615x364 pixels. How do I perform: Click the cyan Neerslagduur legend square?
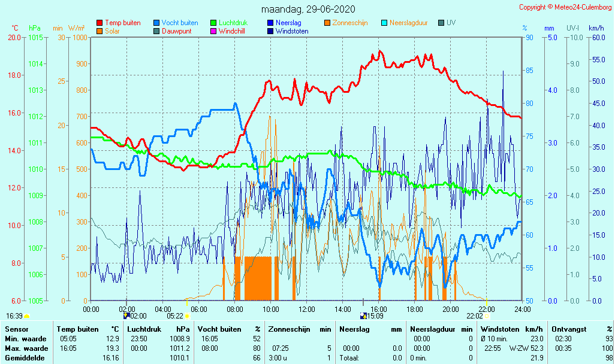click(384, 23)
